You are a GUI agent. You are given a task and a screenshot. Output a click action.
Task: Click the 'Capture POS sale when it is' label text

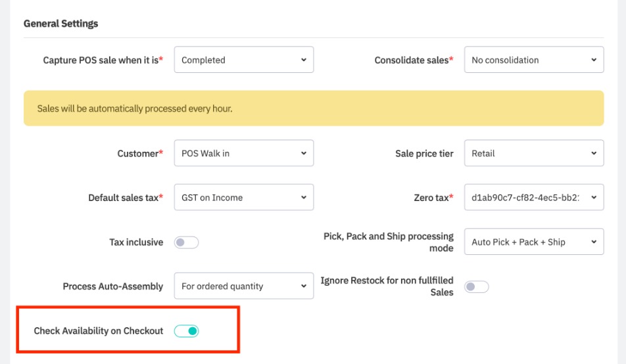click(103, 60)
